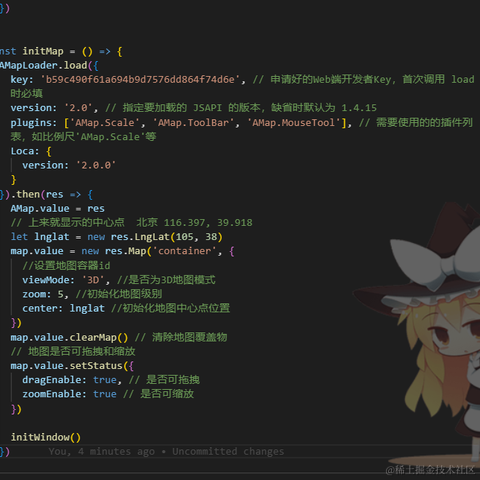This screenshot has height=480, width=480.
Task: Click the version value '2.0'
Action: point(79,108)
